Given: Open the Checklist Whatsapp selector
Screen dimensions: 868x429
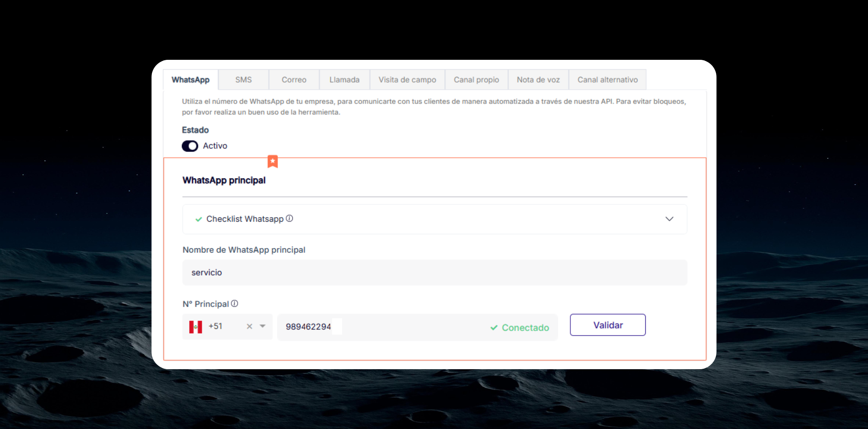Looking at the screenshot, I should [433, 219].
